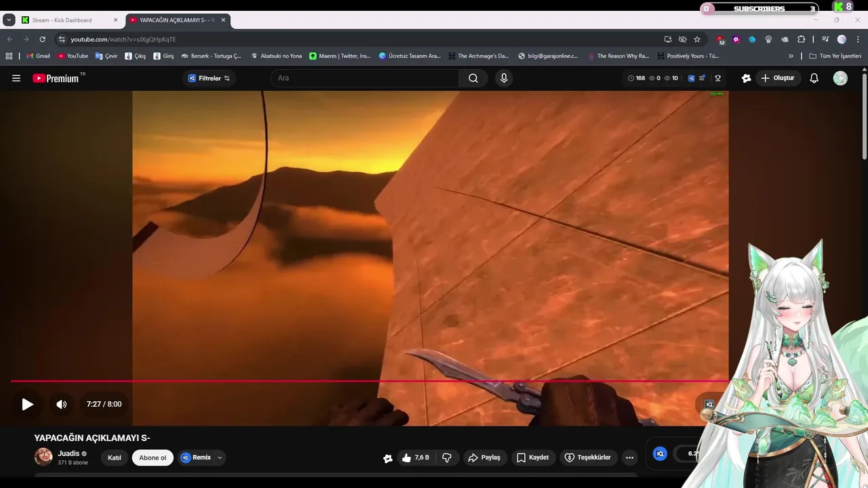Open the Çevir bookmark

pyautogui.click(x=106, y=56)
